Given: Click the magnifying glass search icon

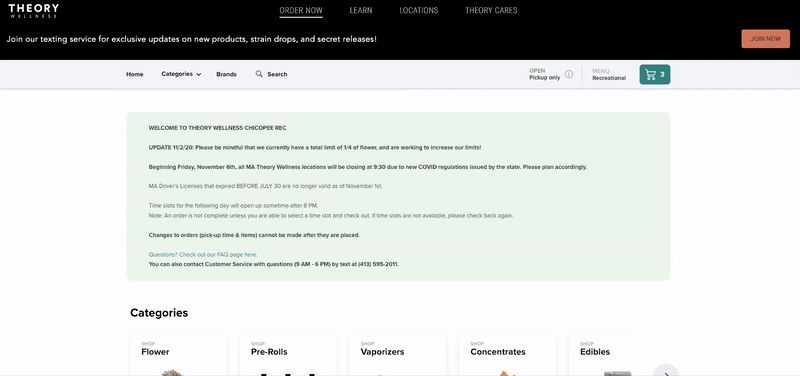Looking at the screenshot, I should (x=259, y=74).
